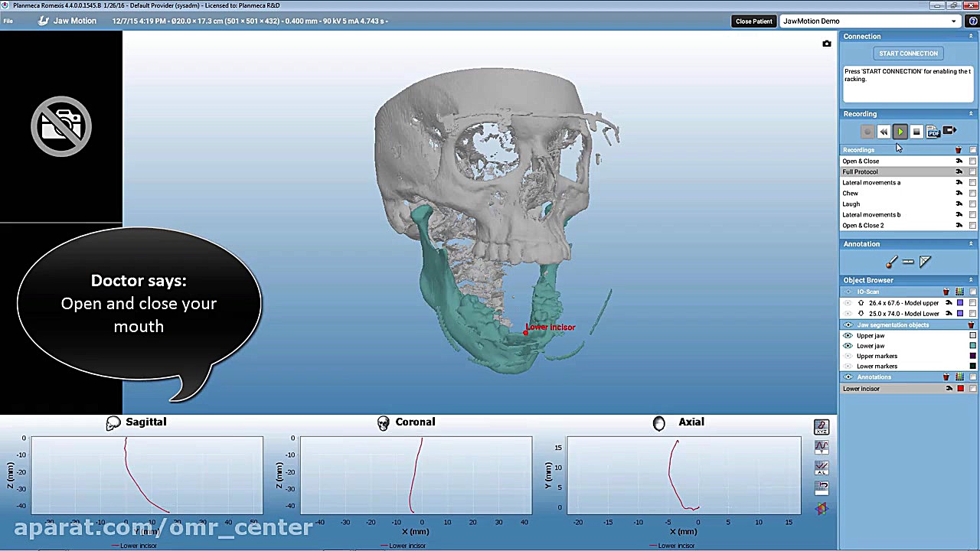Open the colored star graph options icon
Screen dimensions: 980x551
822,508
